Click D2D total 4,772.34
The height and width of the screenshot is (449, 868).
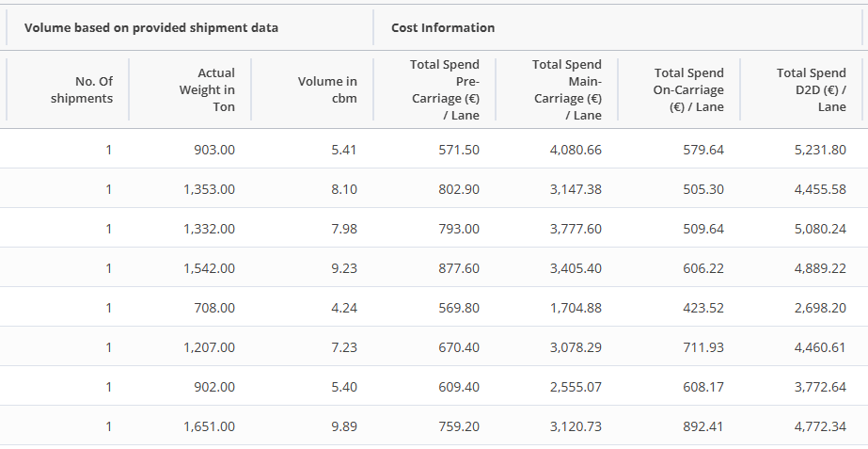pos(820,426)
